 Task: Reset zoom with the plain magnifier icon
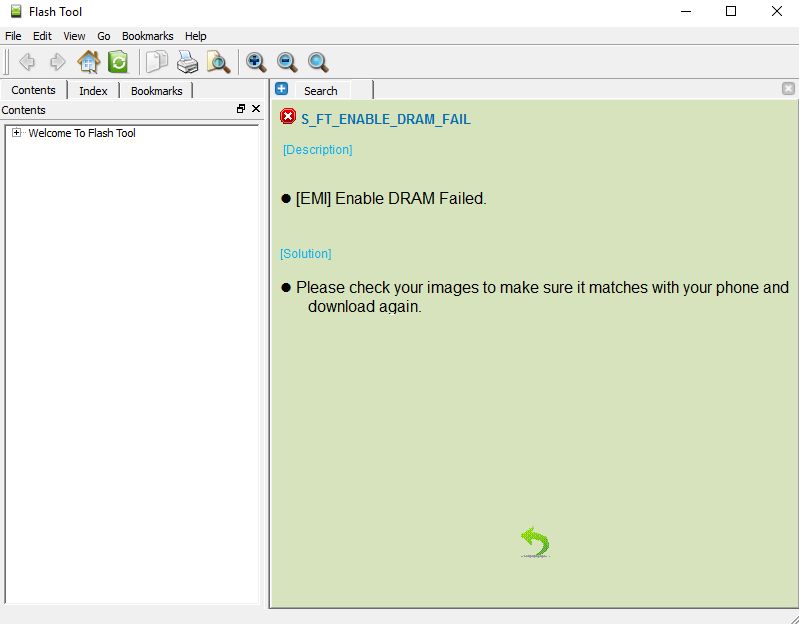[x=318, y=62]
